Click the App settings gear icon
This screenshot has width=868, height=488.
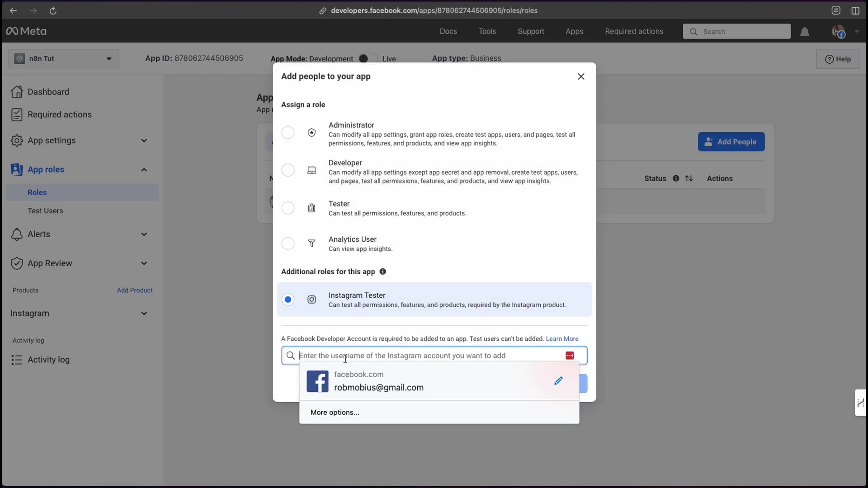tap(17, 141)
